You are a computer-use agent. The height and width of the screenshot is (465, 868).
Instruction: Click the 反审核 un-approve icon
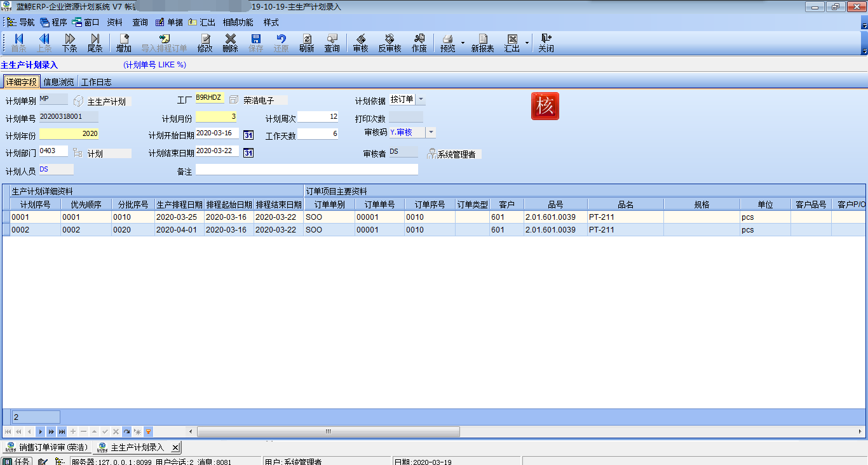point(390,43)
